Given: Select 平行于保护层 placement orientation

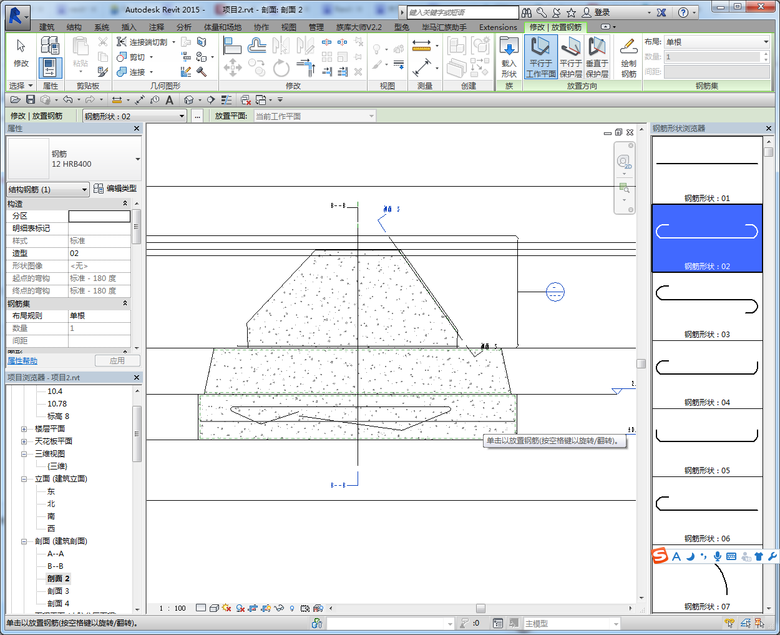Looking at the screenshot, I should click(x=570, y=56).
